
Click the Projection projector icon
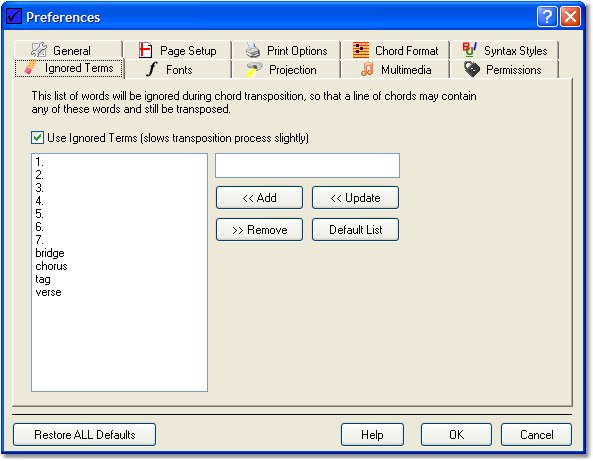(x=254, y=70)
